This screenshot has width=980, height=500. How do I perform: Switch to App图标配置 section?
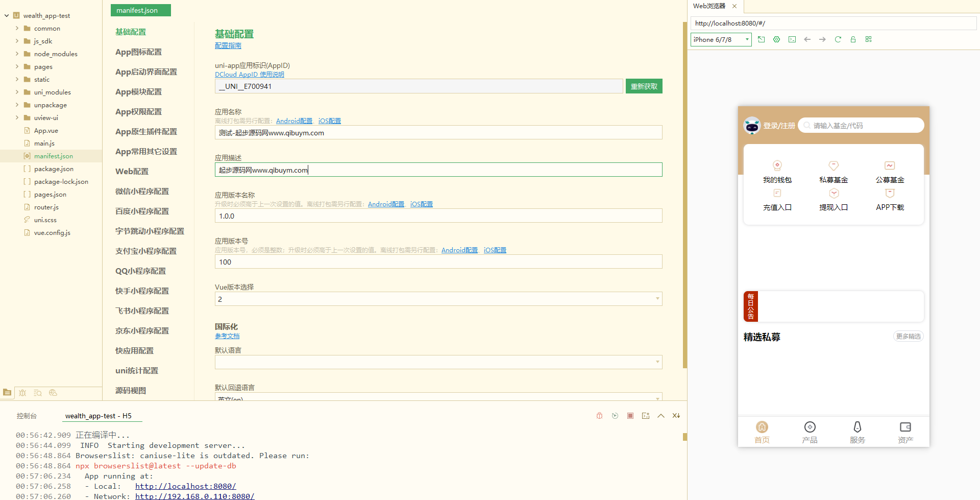[138, 52]
